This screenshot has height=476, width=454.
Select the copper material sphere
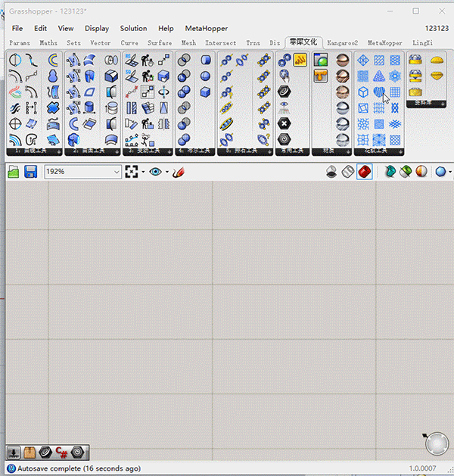[x=343, y=60]
